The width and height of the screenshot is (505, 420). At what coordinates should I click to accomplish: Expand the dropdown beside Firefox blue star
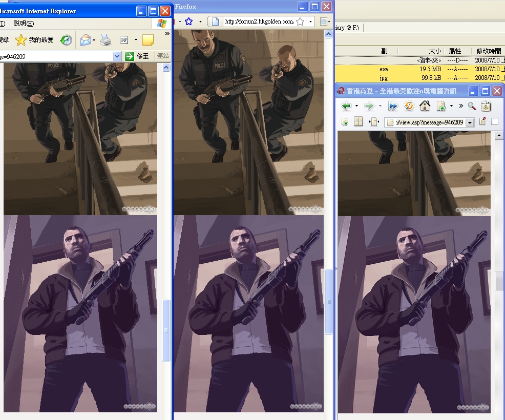point(200,22)
